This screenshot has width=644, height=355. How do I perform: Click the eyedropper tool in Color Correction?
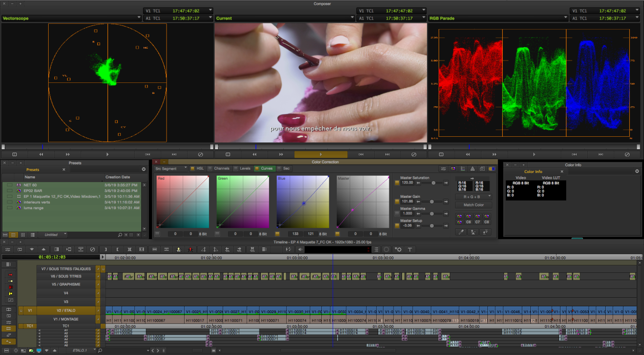(x=460, y=232)
